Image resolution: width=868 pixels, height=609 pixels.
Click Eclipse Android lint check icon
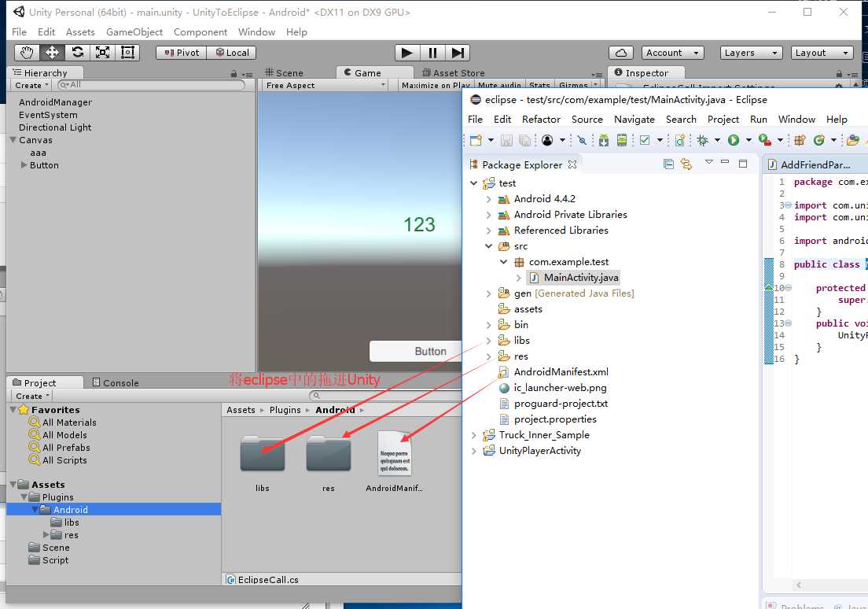[645, 140]
